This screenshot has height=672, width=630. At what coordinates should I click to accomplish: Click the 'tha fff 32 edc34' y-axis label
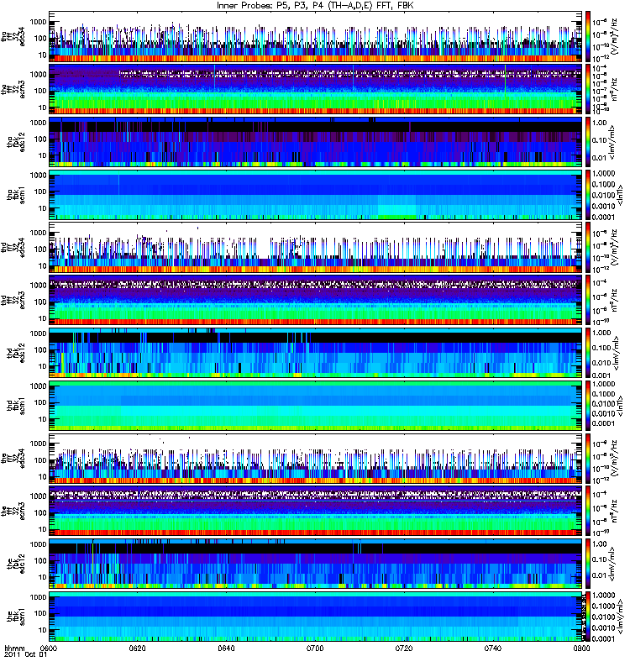(x=13, y=37)
